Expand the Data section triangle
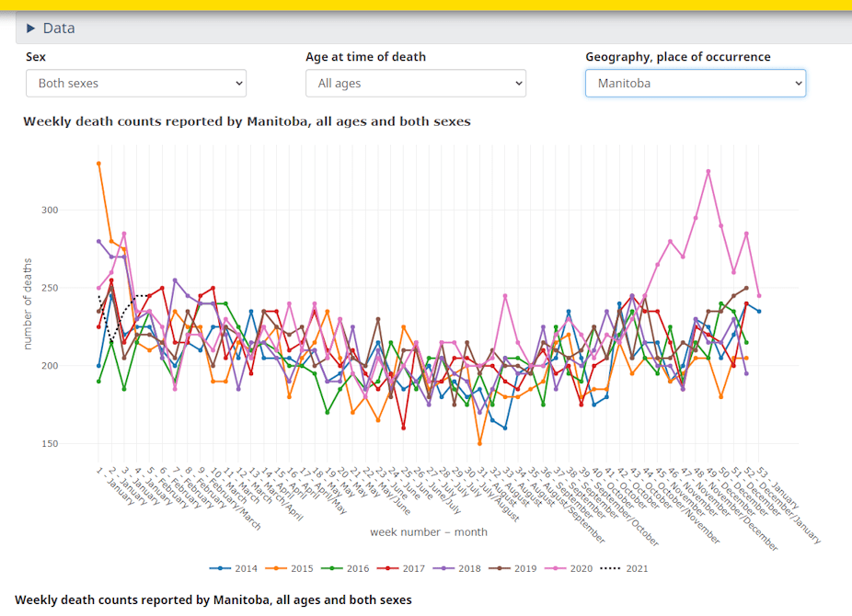The width and height of the screenshot is (852, 616). point(31,29)
